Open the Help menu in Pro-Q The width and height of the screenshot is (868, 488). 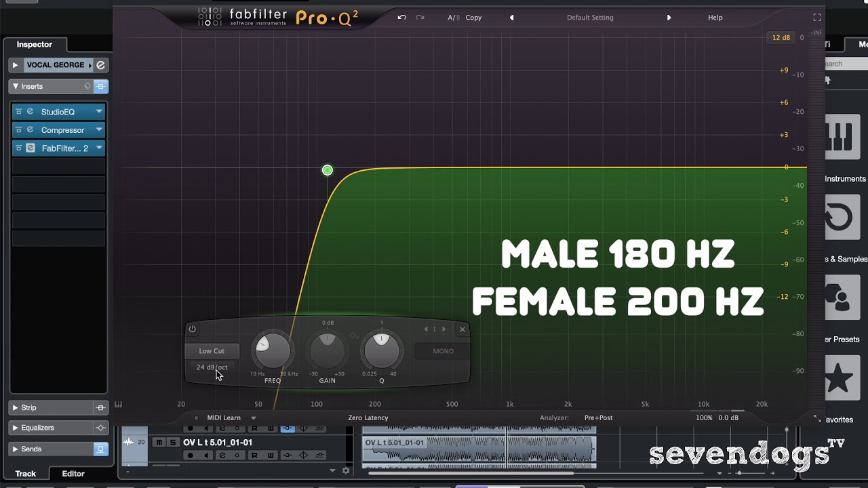coord(715,18)
